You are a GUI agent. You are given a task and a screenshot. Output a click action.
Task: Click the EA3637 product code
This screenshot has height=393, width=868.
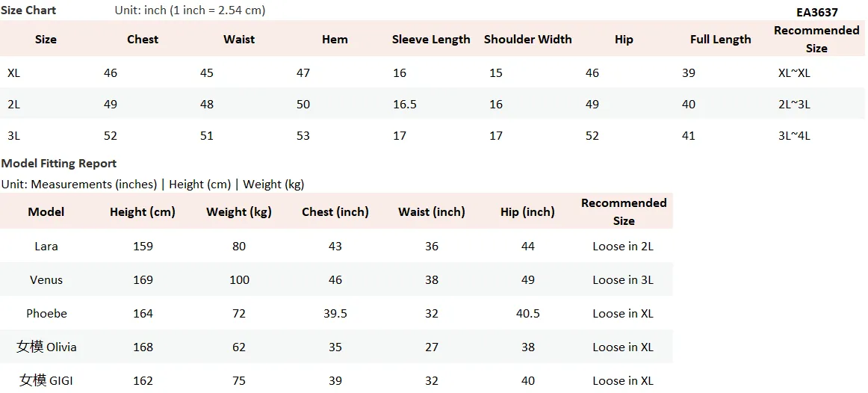coord(817,12)
